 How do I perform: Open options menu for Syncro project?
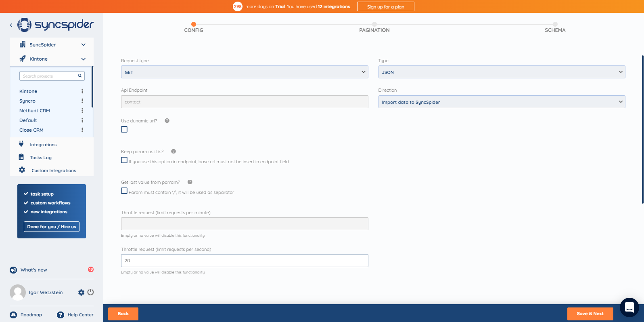tap(82, 101)
